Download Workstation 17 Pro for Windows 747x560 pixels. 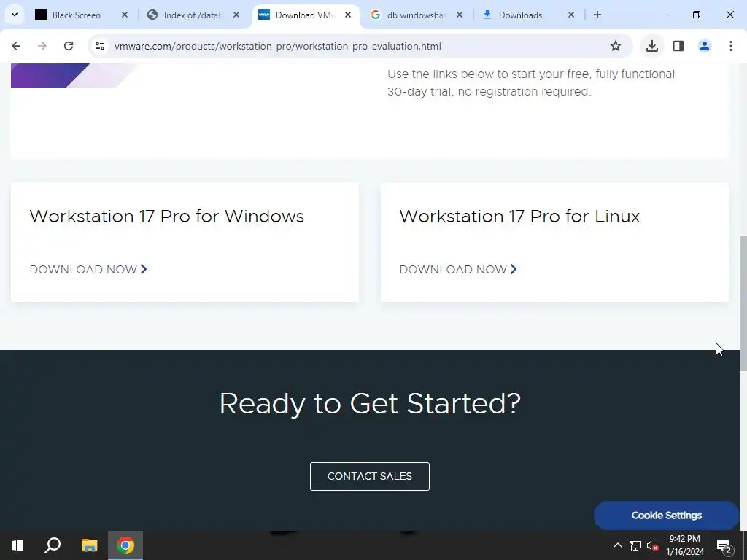click(88, 270)
